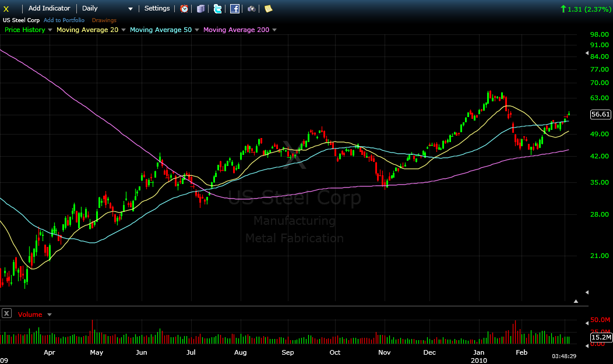Click the Aug date axis label
Image resolution: width=613 pixels, height=364 pixels.
[x=241, y=352]
